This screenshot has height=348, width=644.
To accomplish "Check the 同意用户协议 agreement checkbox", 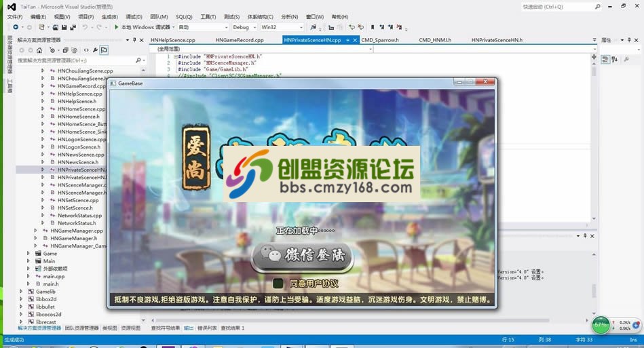I will click(x=278, y=283).
